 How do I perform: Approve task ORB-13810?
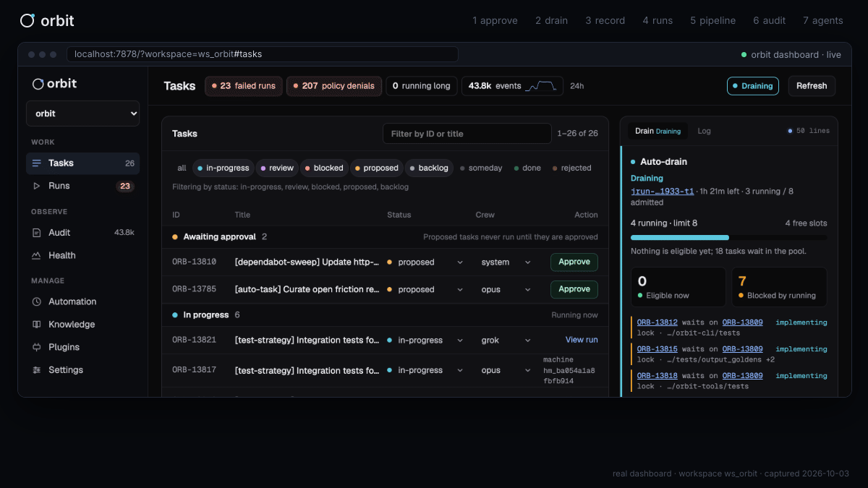tap(574, 262)
